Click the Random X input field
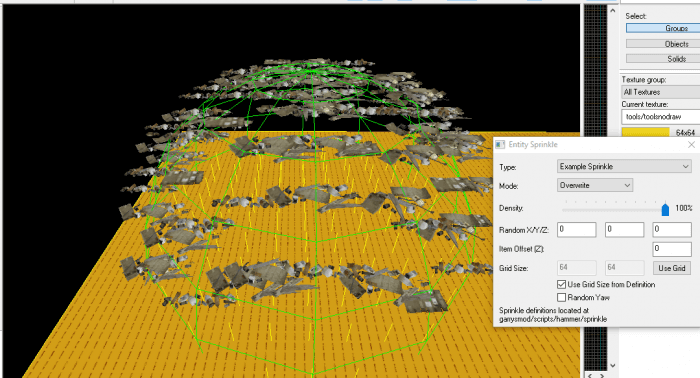The image size is (700, 378). 576,229
